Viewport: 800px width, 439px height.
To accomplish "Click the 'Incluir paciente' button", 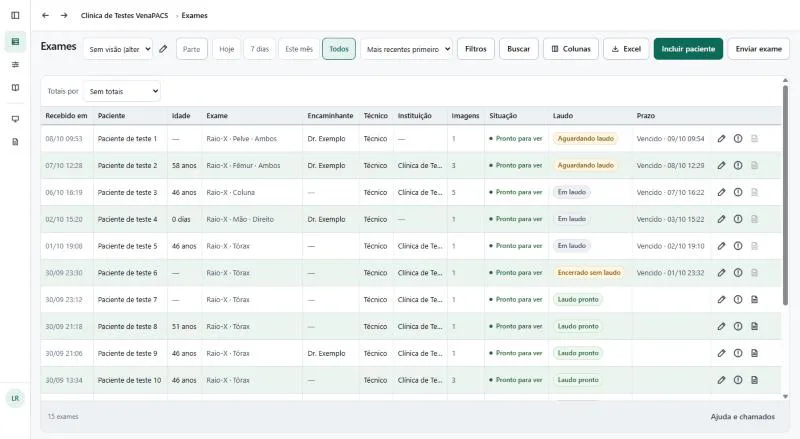I will pyautogui.click(x=688, y=49).
